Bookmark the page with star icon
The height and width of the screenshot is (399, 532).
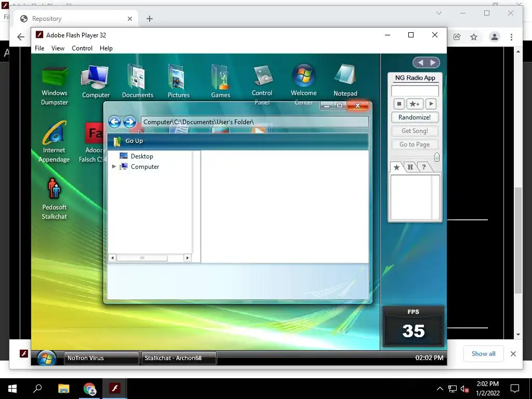point(474,37)
